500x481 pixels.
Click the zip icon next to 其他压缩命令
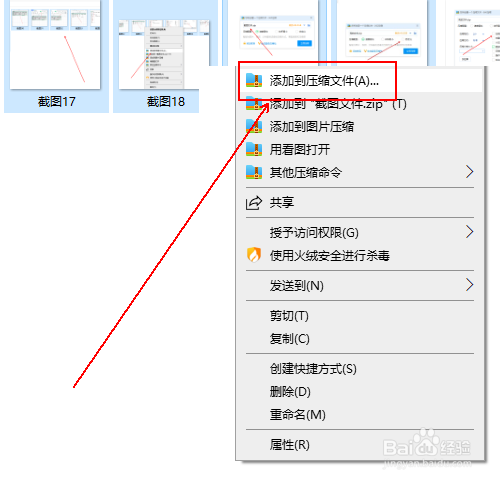pyautogui.click(x=254, y=172)
